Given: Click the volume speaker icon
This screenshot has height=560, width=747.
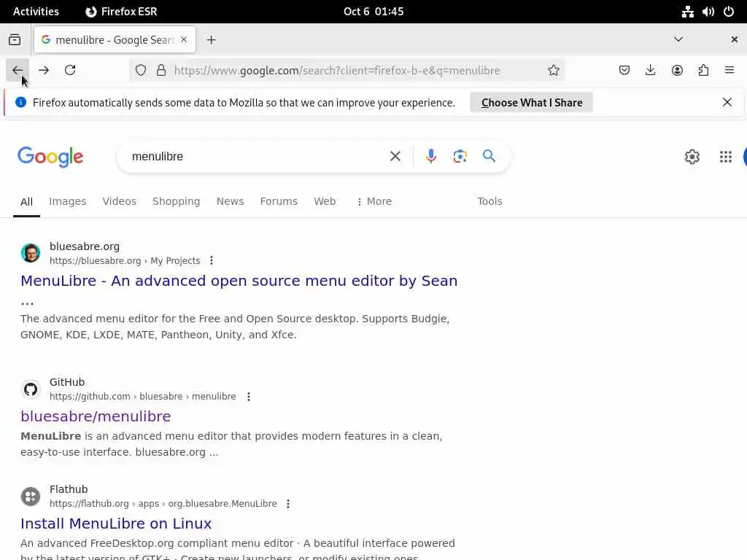Looking at the screenshot, I should 708,12.
